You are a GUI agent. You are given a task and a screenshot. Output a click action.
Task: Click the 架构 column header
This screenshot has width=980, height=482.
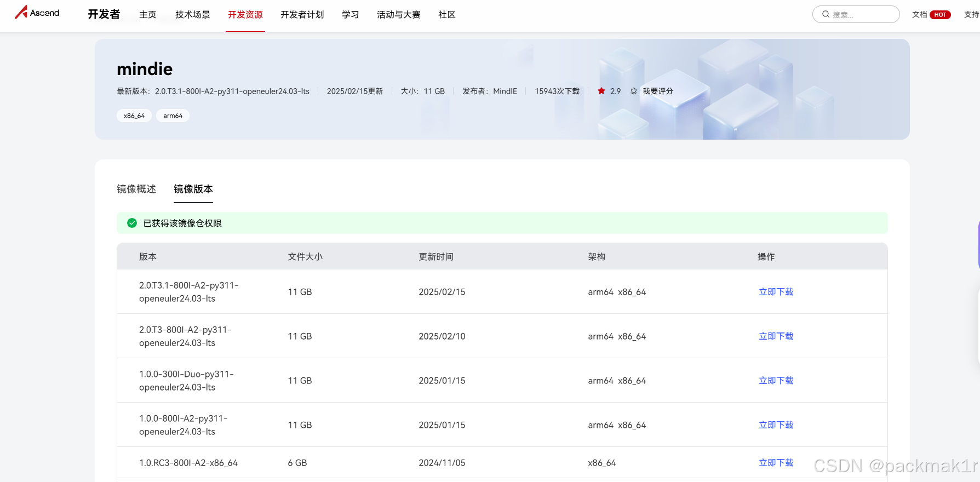click(597, 256)
